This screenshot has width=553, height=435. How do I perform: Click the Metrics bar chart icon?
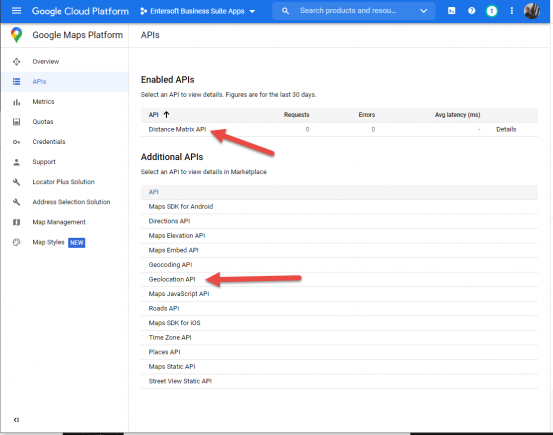pos(16,102)
